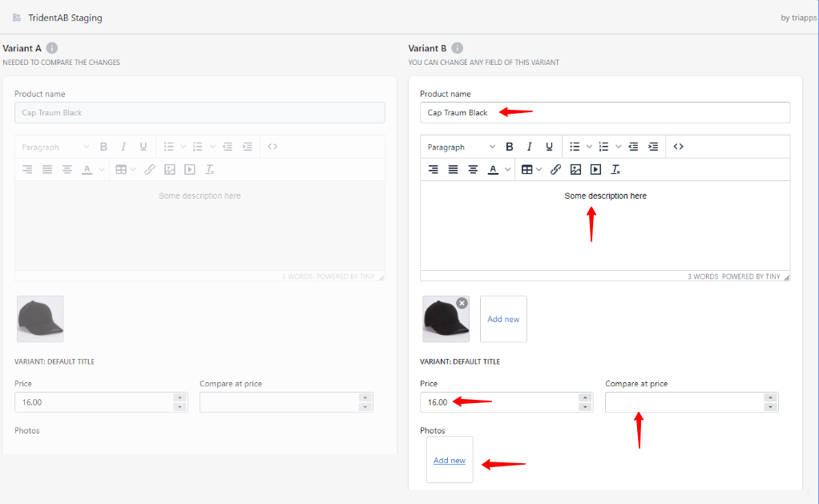Click the Add new tile beside the cap image
Screen dimensions: 819x504
(503, 319)
